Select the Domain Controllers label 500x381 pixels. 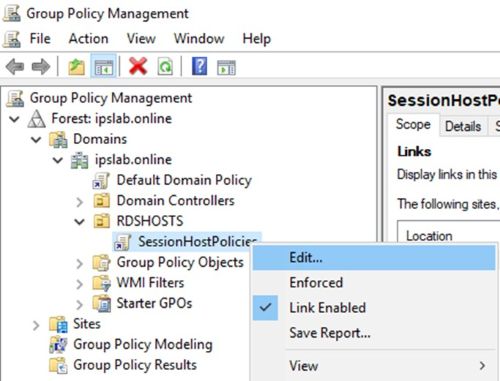click(175, 201)
